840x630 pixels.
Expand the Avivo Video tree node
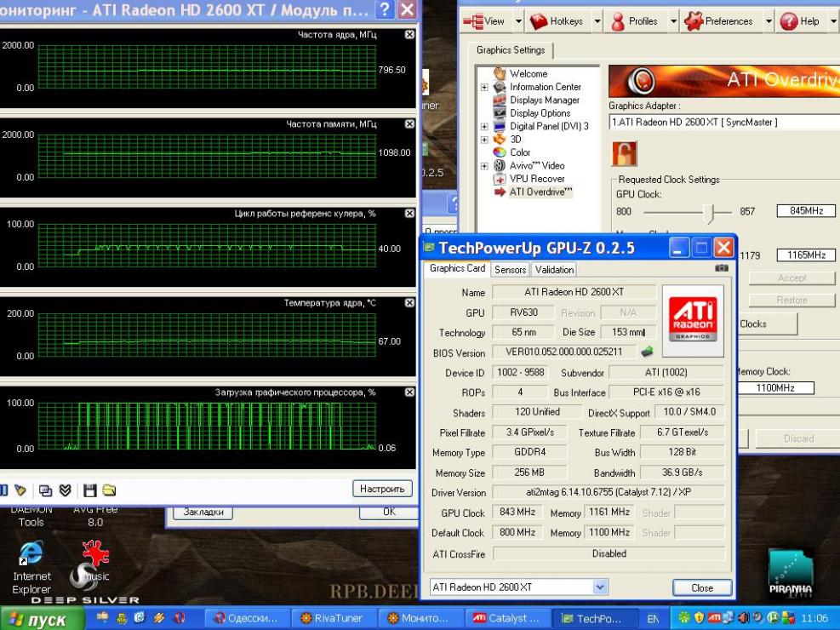click(x=485, y=166)
